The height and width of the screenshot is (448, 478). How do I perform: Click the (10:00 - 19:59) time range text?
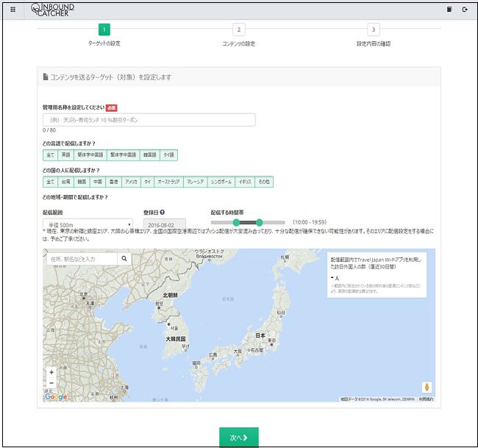[x=310, y=222]
